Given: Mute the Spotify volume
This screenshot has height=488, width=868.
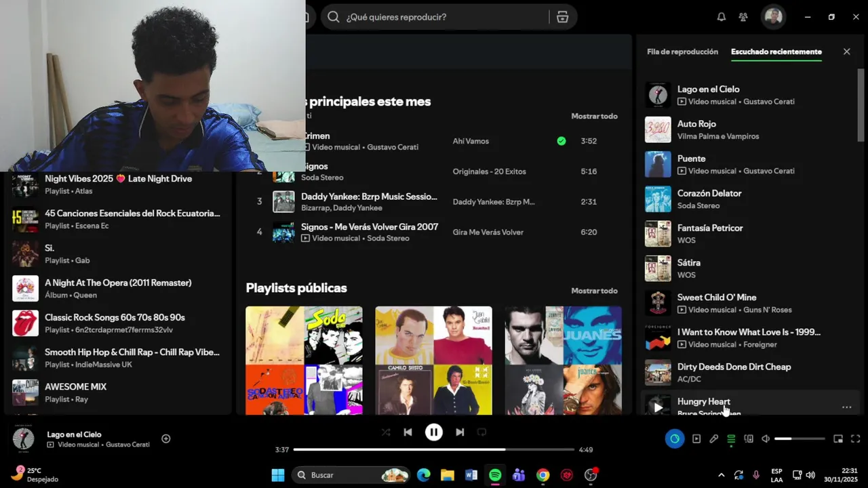Looking at the screenshot, I should click(x=766, y=439).
